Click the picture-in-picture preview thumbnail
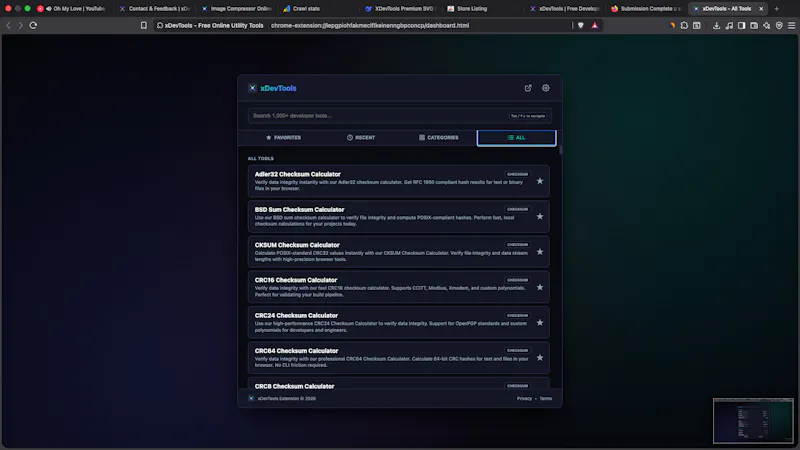800x450 pixels. pyautogui.click(x=753, y=420)
